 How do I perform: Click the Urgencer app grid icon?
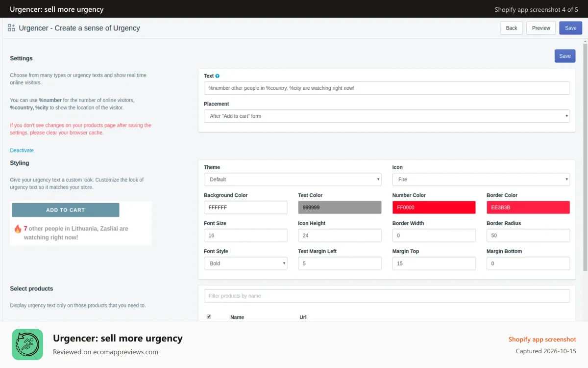[x=11, y=28]
